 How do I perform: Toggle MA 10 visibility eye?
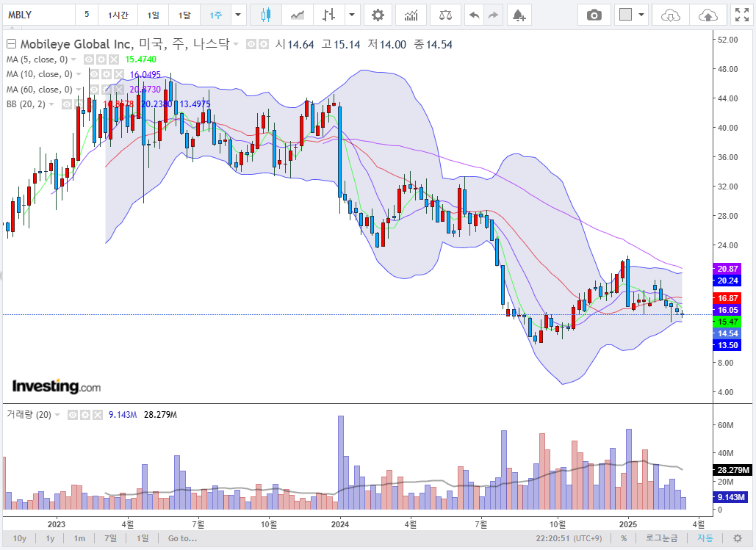point(94,74)
